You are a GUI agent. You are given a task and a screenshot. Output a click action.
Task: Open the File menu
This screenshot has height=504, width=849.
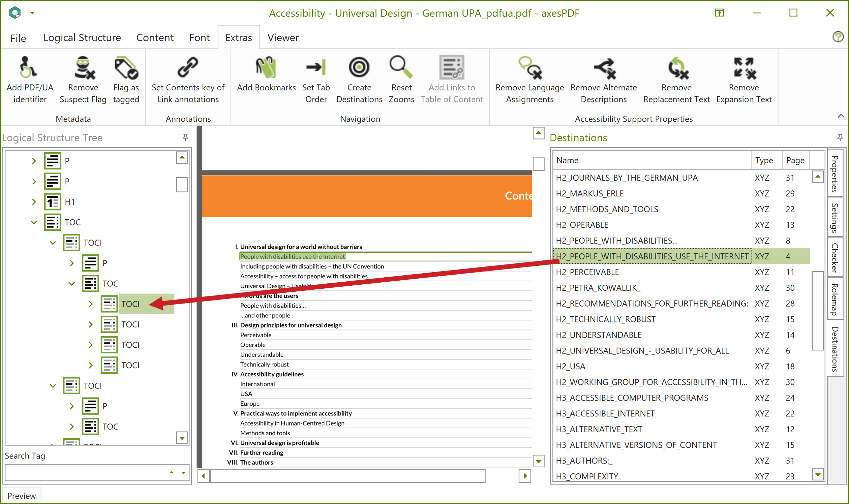click(18, 38)
